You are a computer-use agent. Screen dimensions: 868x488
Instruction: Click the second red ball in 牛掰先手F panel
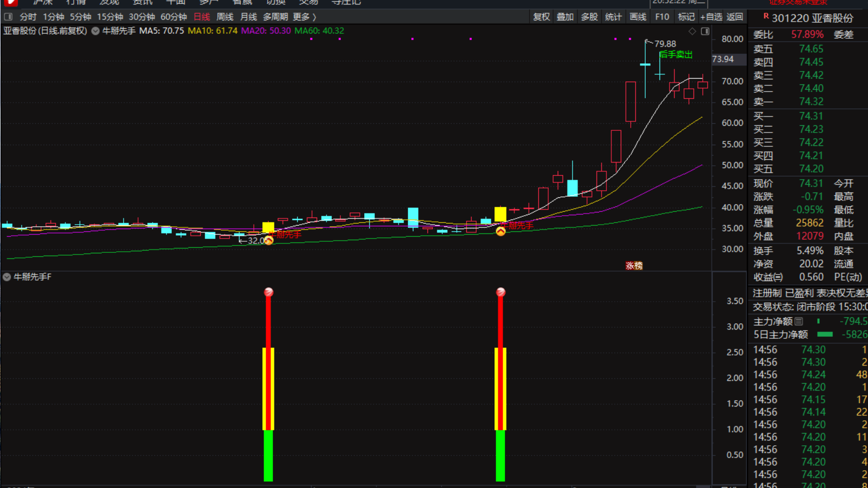coord(501,292)
